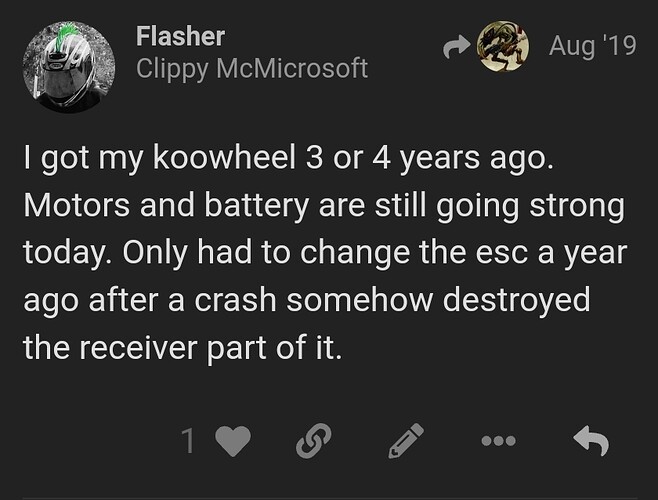This screenshot has height=500, width=658.
Task: View who liked via like count 1
Action: (188, 440)
